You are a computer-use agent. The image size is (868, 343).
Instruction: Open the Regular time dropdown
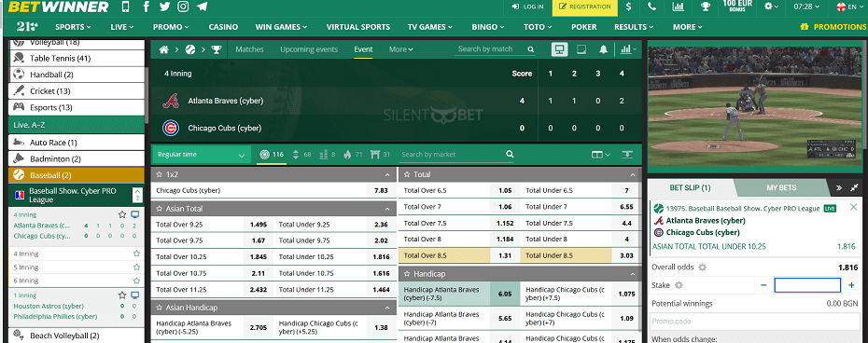[x=201, y=155]
